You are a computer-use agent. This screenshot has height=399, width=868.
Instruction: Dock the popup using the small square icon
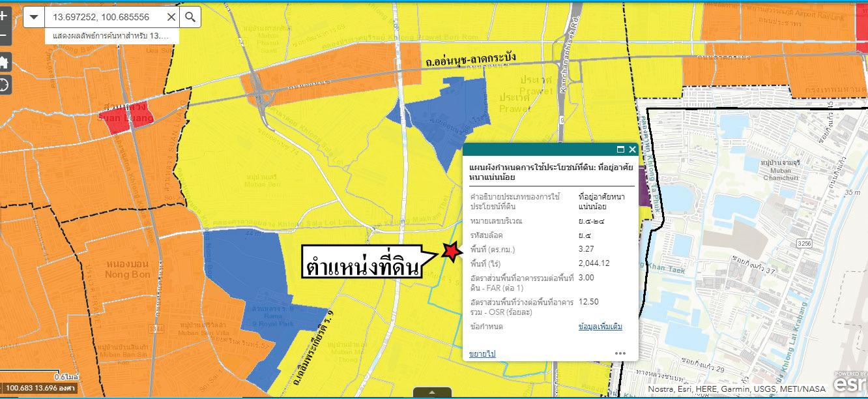coord(620,149)
